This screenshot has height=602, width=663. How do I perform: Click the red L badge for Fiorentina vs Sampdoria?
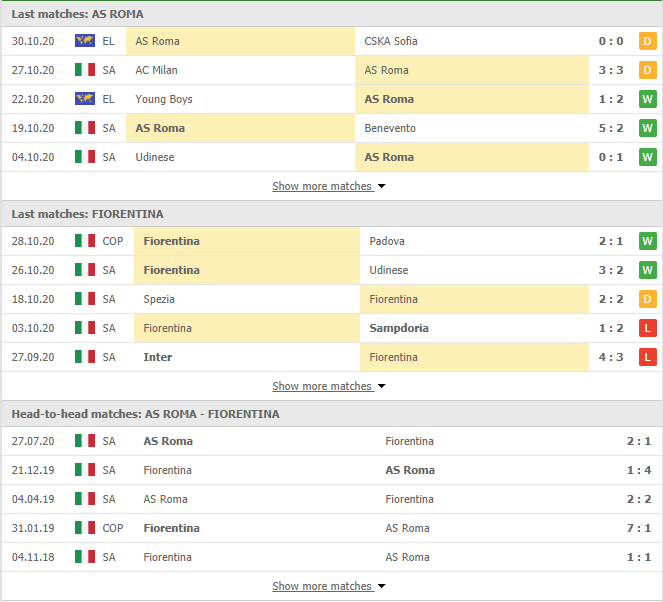[647, 328]
